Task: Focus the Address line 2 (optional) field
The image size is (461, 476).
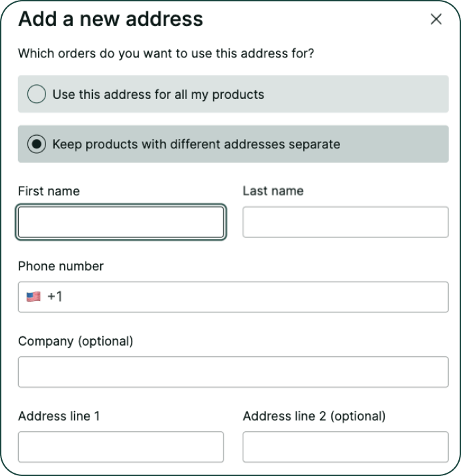Action: click(345, 447)
